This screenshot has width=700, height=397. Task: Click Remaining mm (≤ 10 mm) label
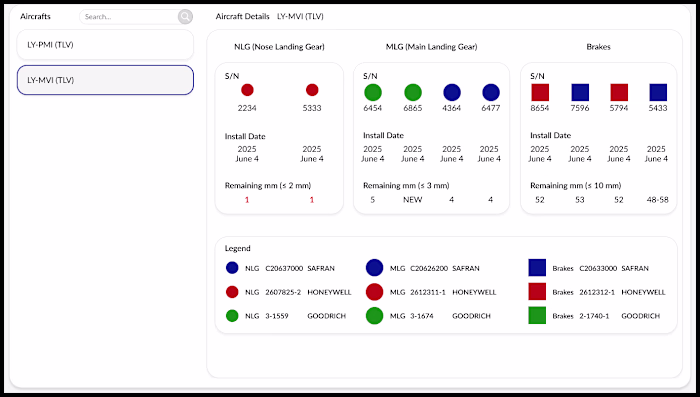pos(576,186)
